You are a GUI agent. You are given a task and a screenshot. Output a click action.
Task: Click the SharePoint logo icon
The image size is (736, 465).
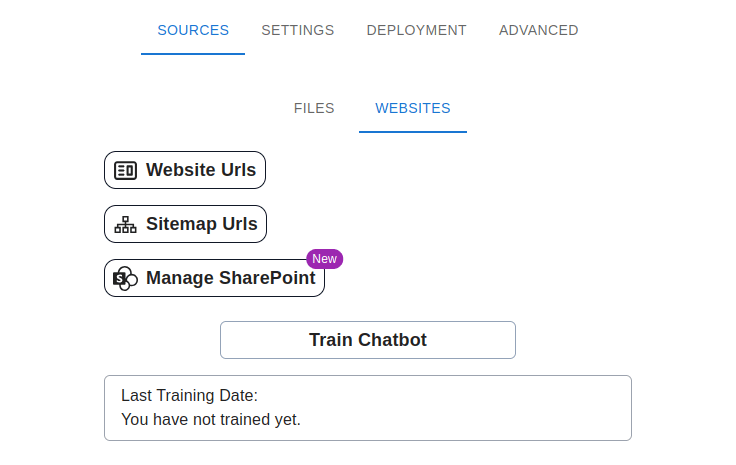coord(125,278)
